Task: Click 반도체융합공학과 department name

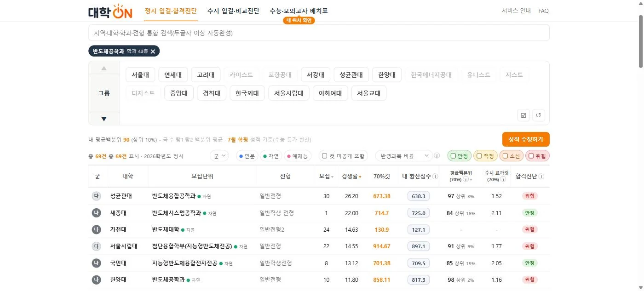Action: [174, 196]
